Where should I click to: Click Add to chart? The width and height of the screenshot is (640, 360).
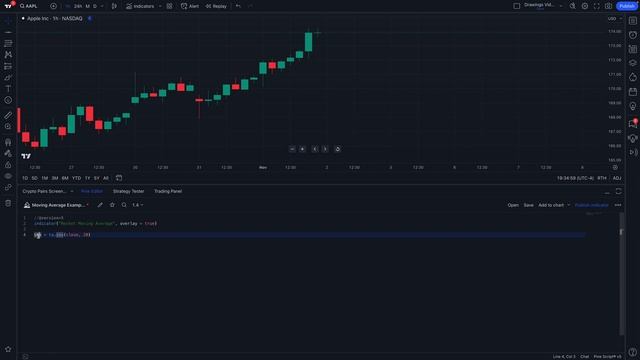tap(551, 205)
